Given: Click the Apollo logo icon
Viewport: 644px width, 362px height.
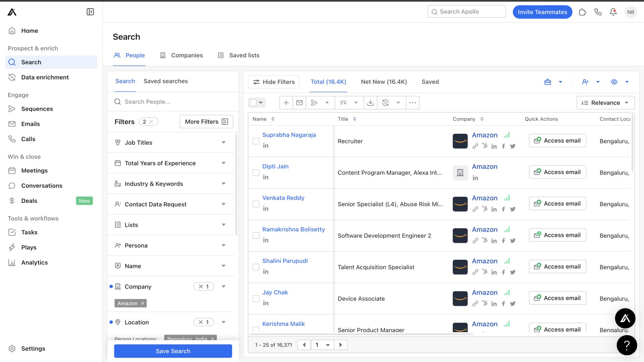Looking at the screenshot, I should pos(12,12).
